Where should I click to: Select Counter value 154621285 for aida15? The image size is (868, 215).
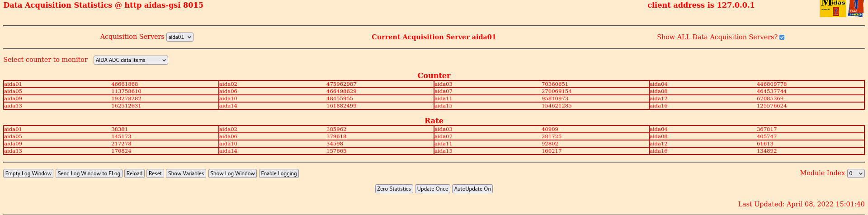(557, 106)
